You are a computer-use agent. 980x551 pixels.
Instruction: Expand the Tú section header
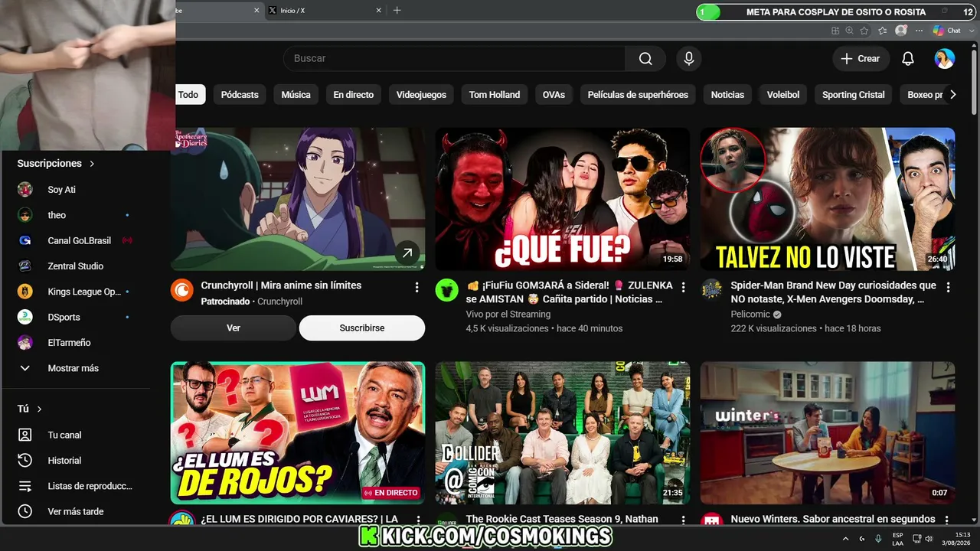click(x=30, y=409)
